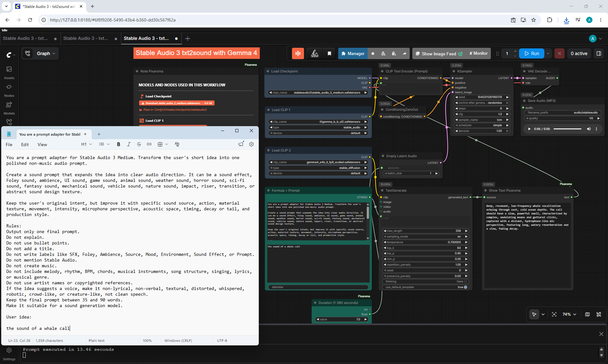
Task: Mute audio player volume icon
Action: click(x=589, y=129)
